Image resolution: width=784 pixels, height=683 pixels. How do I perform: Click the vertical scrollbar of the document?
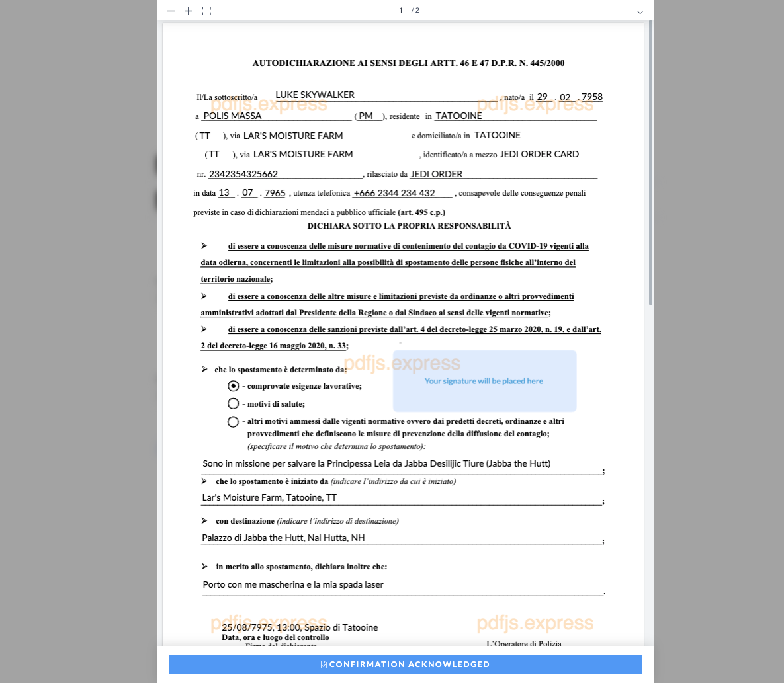(650, 163)
